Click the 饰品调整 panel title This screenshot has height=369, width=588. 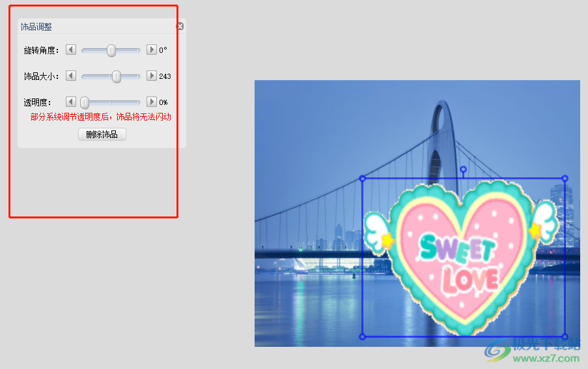pos(36,27)
